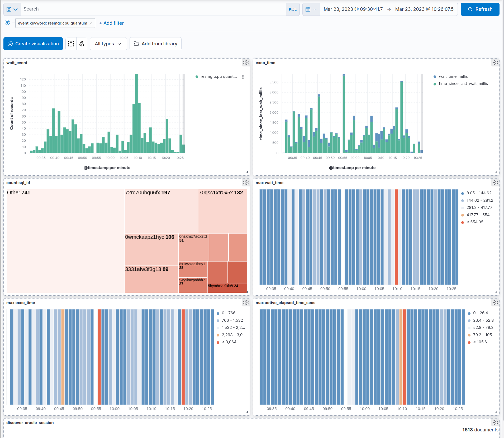The image size is (504, 438).
Task: Open wait_event panel options gear
Action: coord(246,63)
